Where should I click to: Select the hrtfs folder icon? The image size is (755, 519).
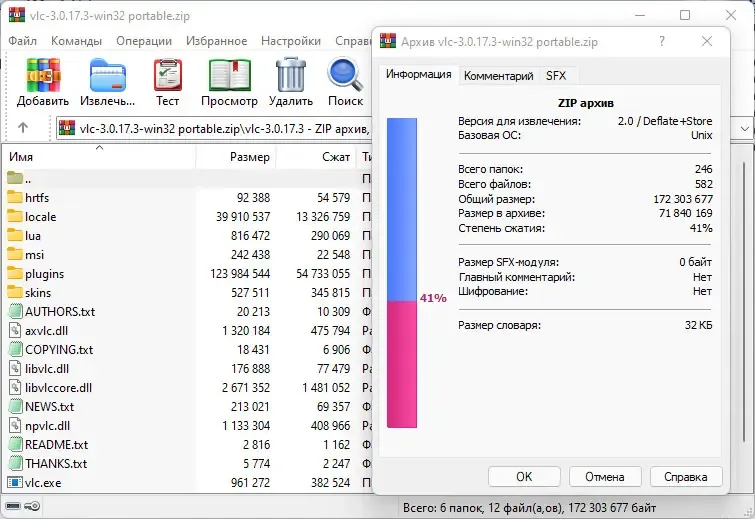15,197
